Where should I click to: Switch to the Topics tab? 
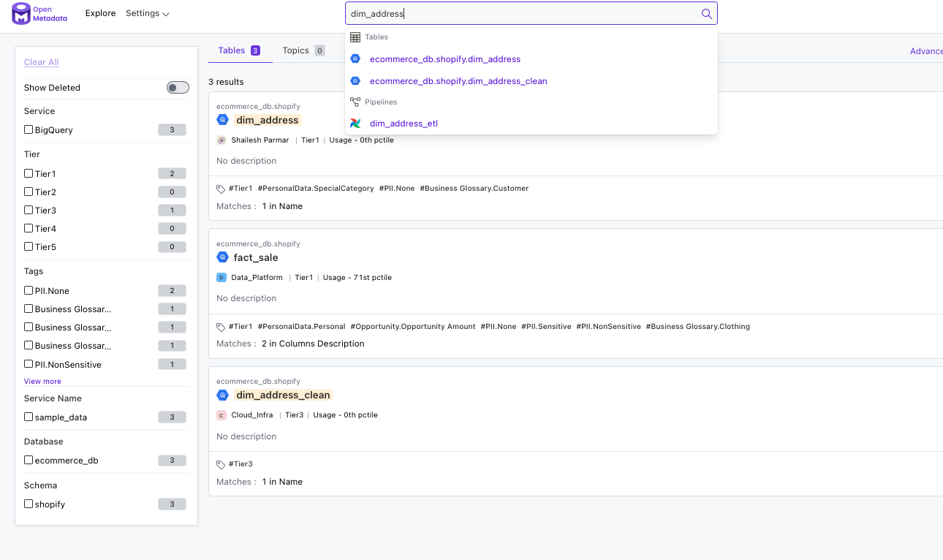point(296,50)
